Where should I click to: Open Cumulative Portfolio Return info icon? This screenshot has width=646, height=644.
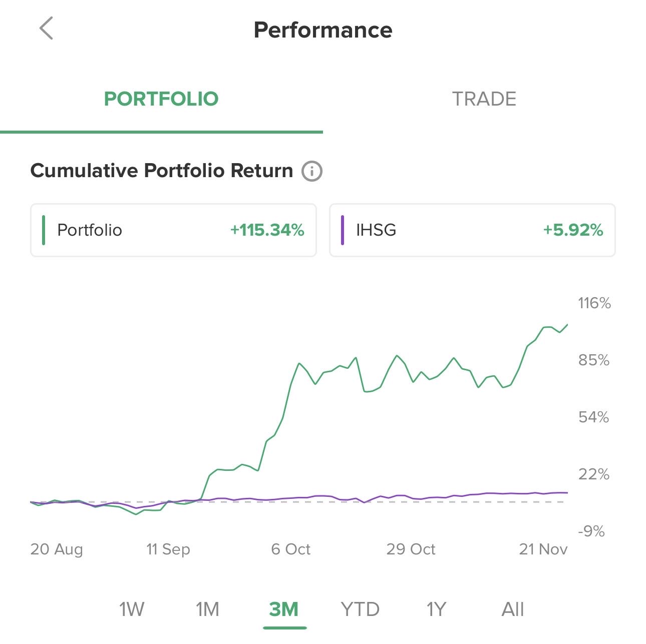tap(311, 171)
